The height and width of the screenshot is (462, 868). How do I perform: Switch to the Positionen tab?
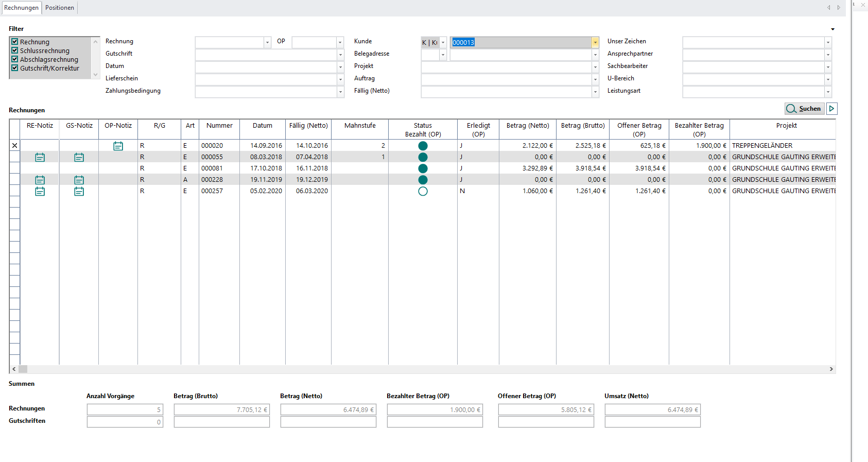(x=60, y=8)
